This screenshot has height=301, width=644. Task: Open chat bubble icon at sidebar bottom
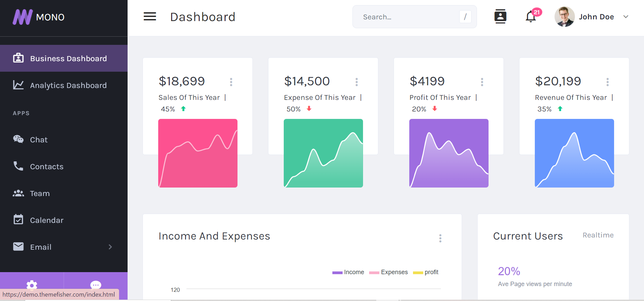click(x=96, y=285)
